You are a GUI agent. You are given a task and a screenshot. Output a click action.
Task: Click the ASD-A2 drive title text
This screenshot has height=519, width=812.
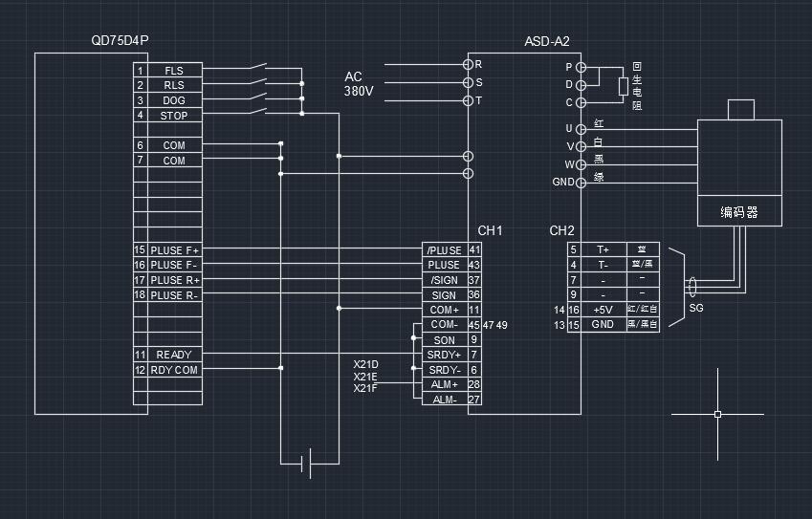(547, 41)
